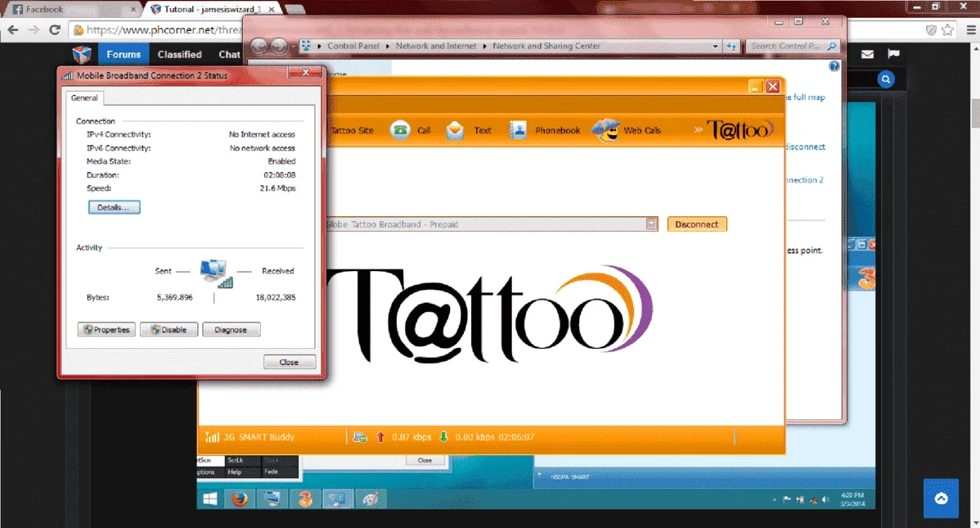The width and height of the screenshot is (980, 528).
Task: Open the network computer taskbar icon
Action: pos(272,499)
